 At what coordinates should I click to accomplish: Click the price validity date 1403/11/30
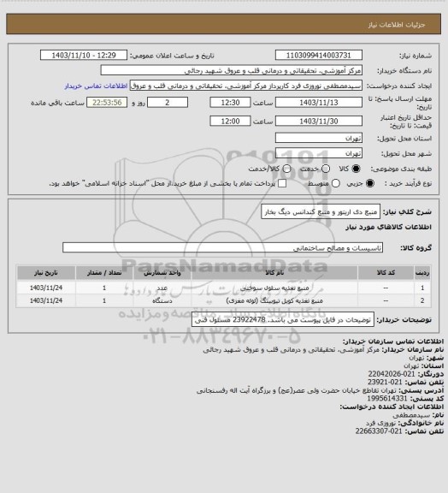click(x=319, y=121)
